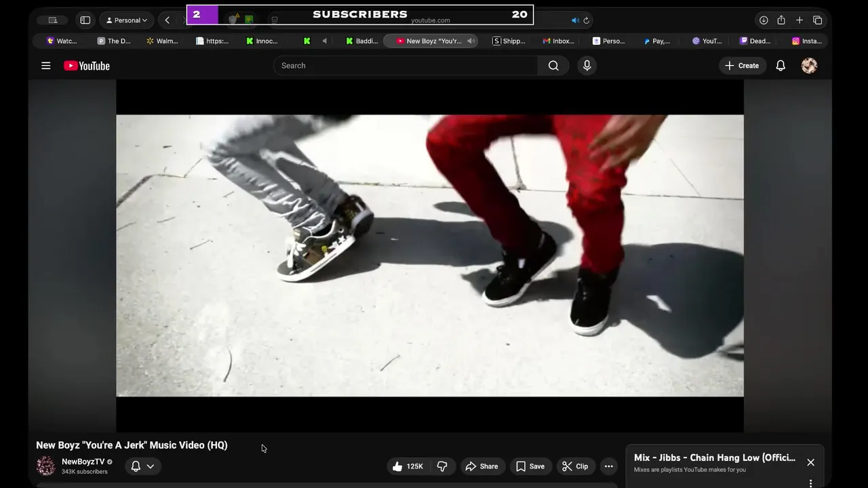Viewport: 868px width, 488px height.
Task: Mute the New Boyz tab speaker icon
Action: pyautogui.click(x=470, y=41)
